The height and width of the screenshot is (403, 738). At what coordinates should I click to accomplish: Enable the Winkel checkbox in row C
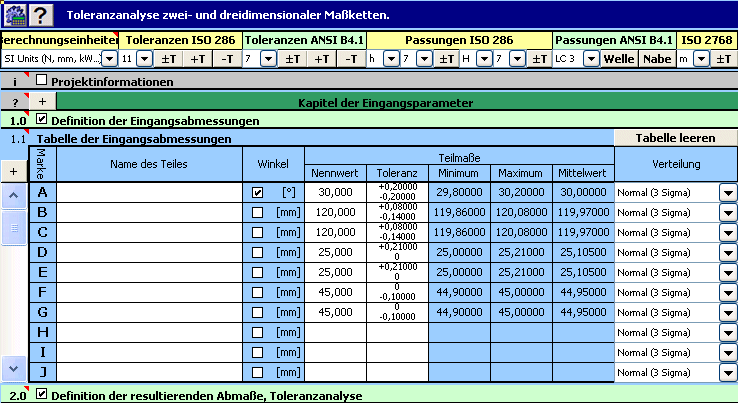pyautogui.click(x=257, y=233)
